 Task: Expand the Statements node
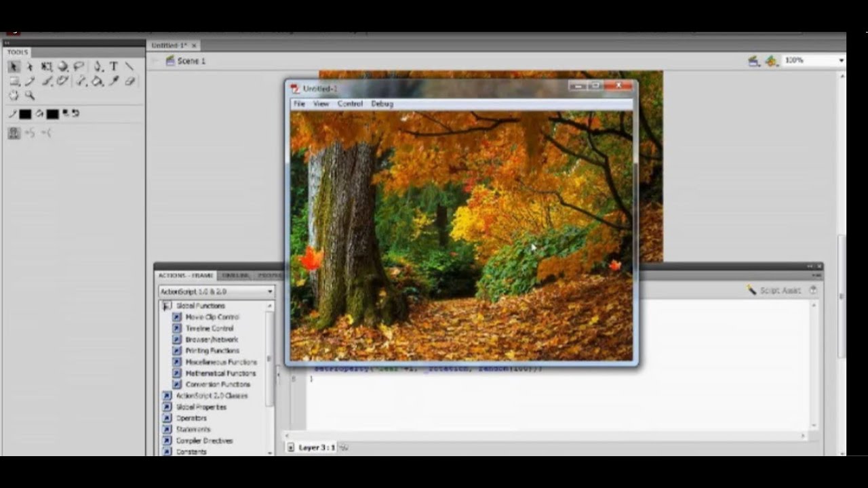click(167, 429)
